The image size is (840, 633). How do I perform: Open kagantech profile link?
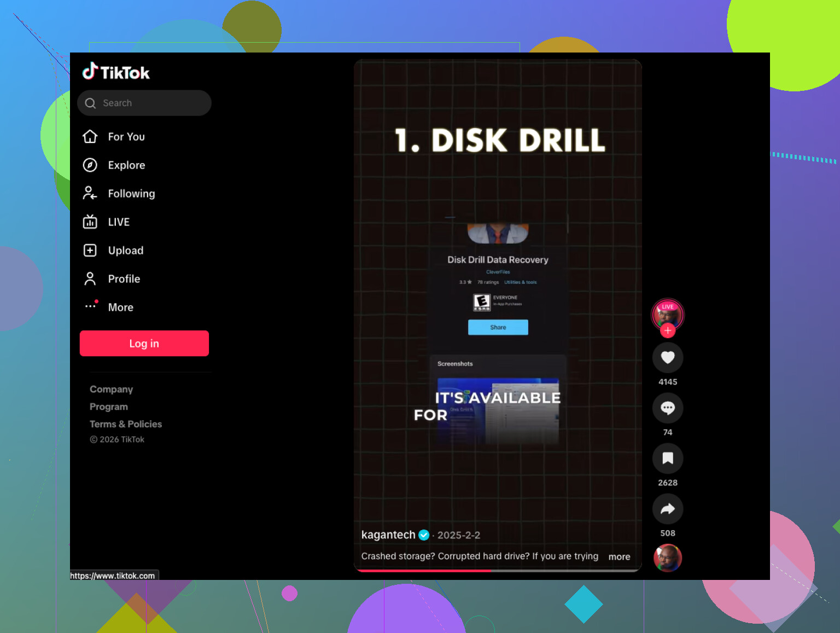(388, 535)
